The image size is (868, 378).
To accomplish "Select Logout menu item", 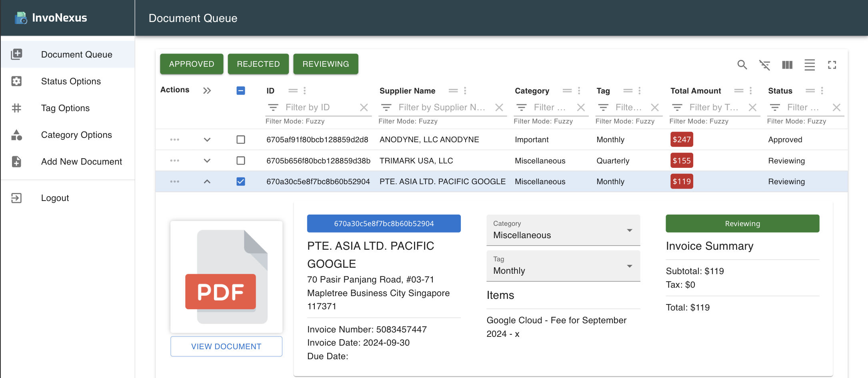I will click(x=67, y=198).
